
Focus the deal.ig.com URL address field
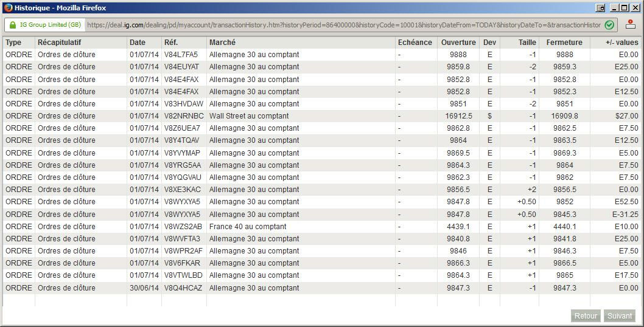tap(344, 25)
